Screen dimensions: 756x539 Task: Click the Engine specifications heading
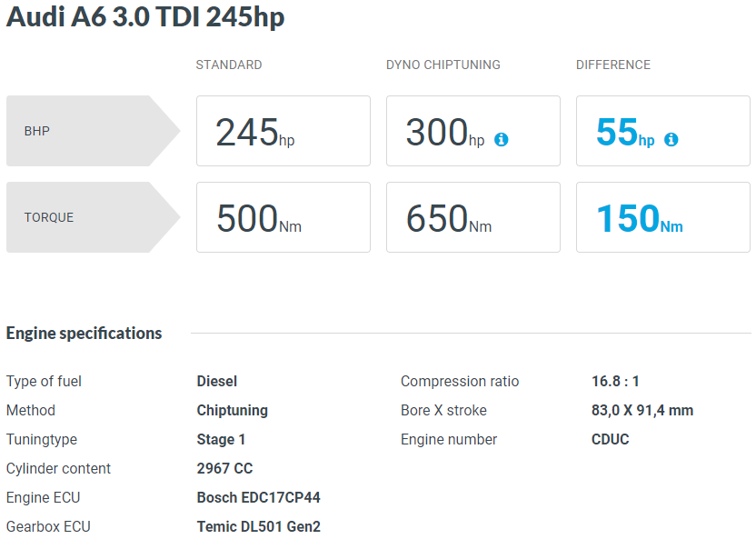[x=84, y=334]
